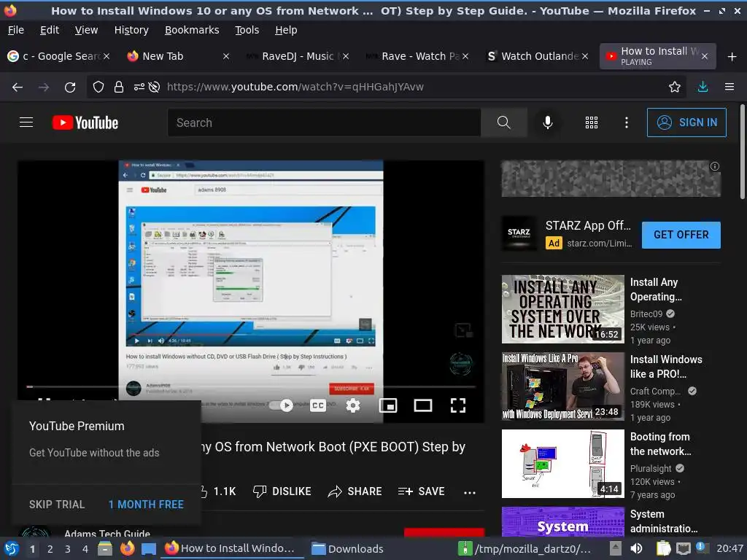Click the DISLIKE button

pos(282,491)
